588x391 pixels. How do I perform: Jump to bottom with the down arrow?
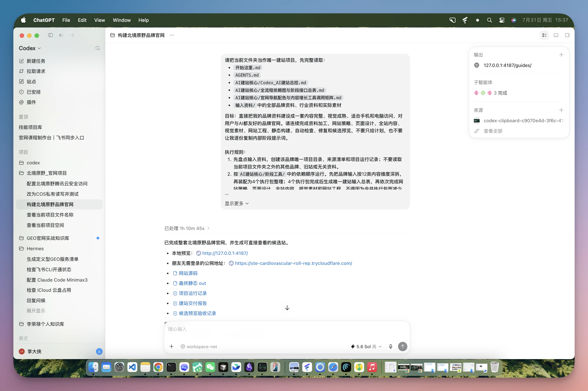point(287,308)
